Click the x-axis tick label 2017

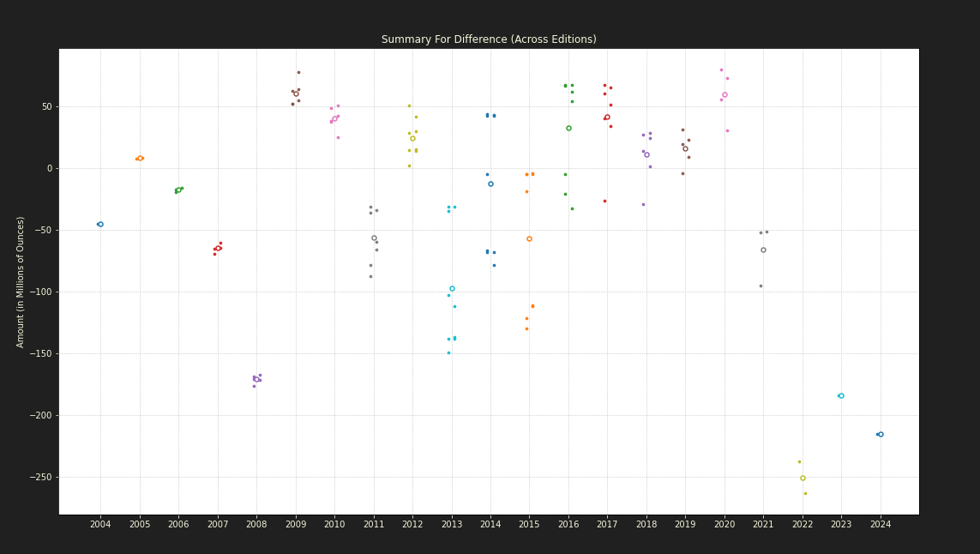[x=608, y=524]
